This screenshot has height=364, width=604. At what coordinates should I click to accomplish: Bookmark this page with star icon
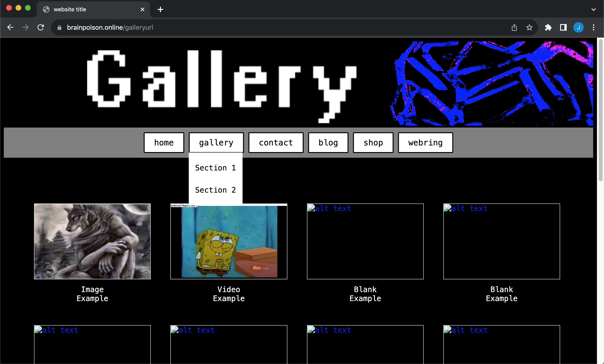pyautogui.click(x=529, y=27)
